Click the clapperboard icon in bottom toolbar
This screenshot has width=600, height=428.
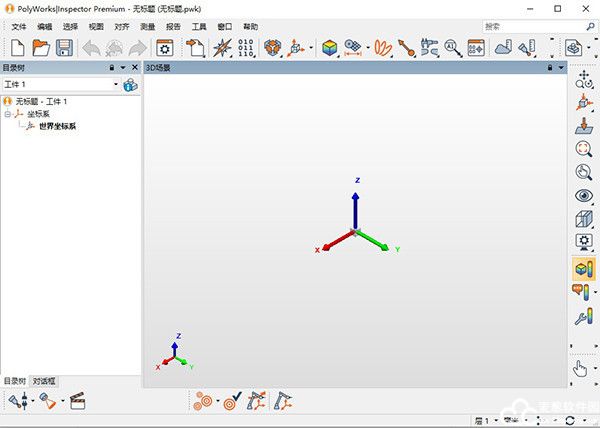[76, 402]
